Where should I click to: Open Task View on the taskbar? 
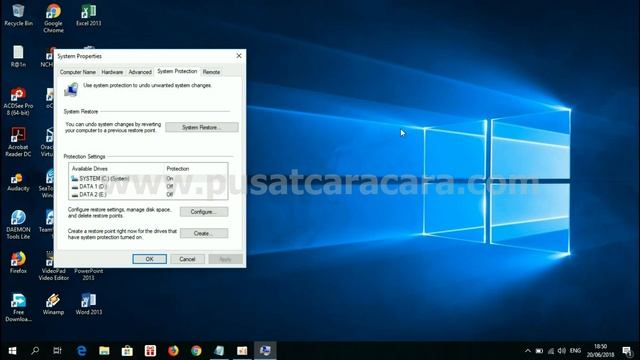pyautogui.click(x=58, y=351)
